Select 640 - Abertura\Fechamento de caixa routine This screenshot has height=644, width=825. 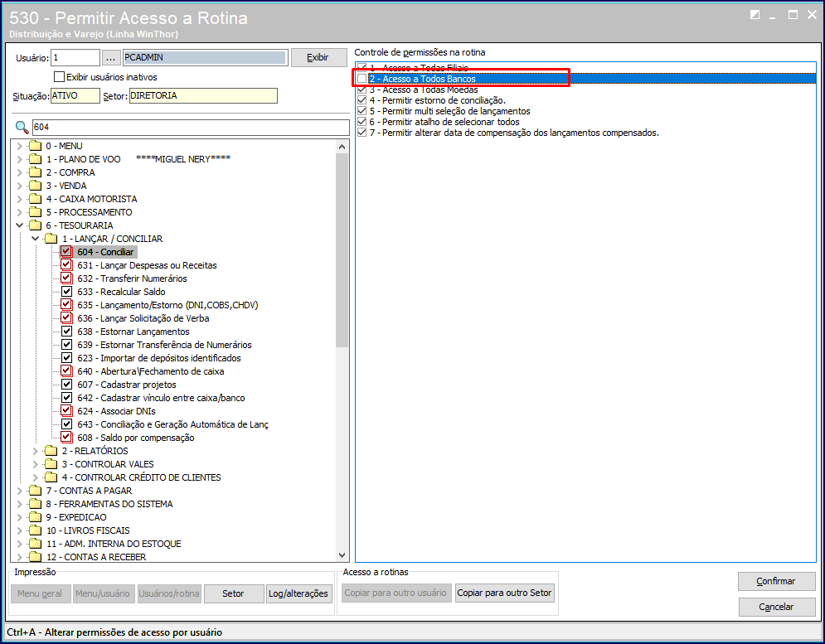[x=150, y=371]
